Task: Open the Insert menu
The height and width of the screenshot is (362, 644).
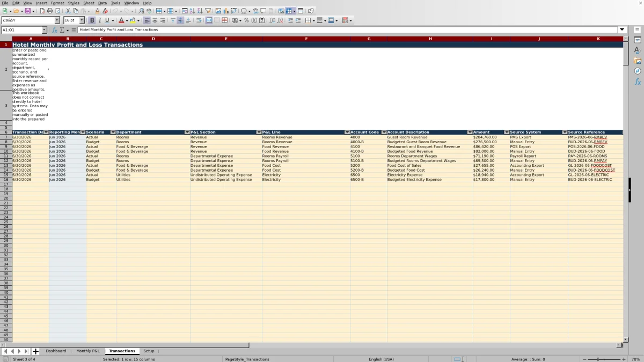Action: (41, 3)
